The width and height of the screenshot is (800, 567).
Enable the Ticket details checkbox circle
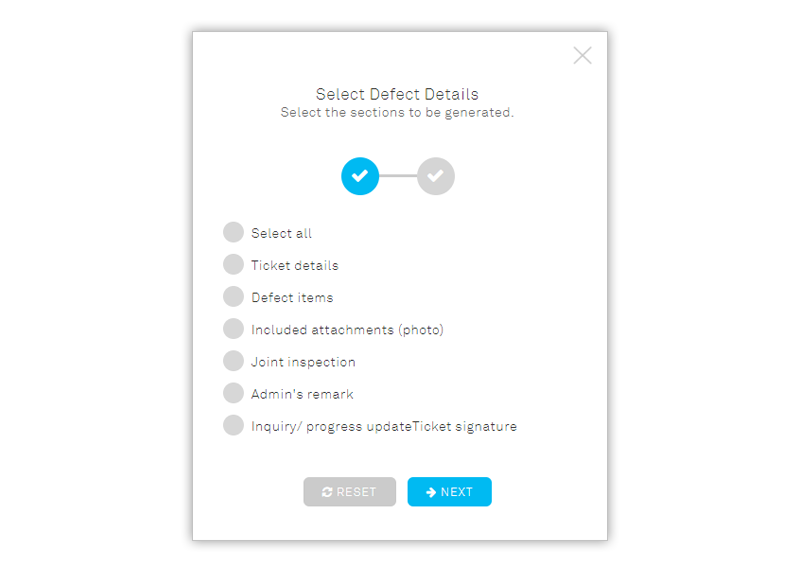pos(233,264)
